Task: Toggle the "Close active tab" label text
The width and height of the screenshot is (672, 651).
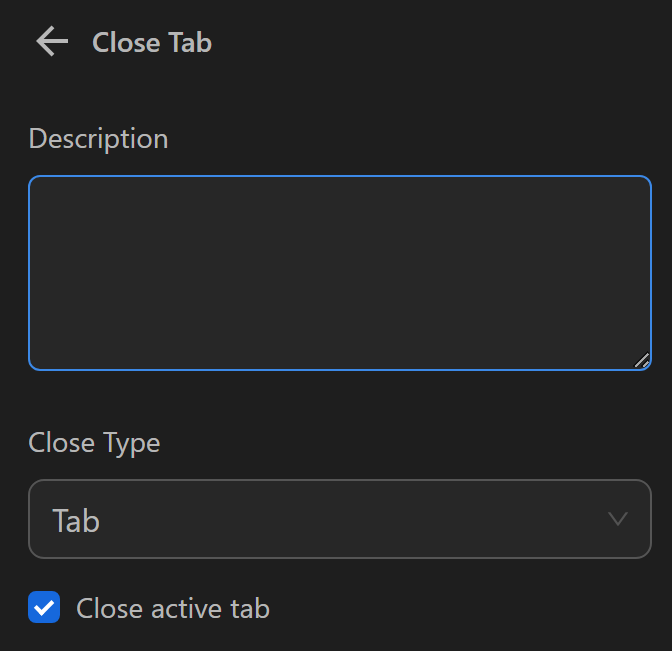Action: pos(173,608)
